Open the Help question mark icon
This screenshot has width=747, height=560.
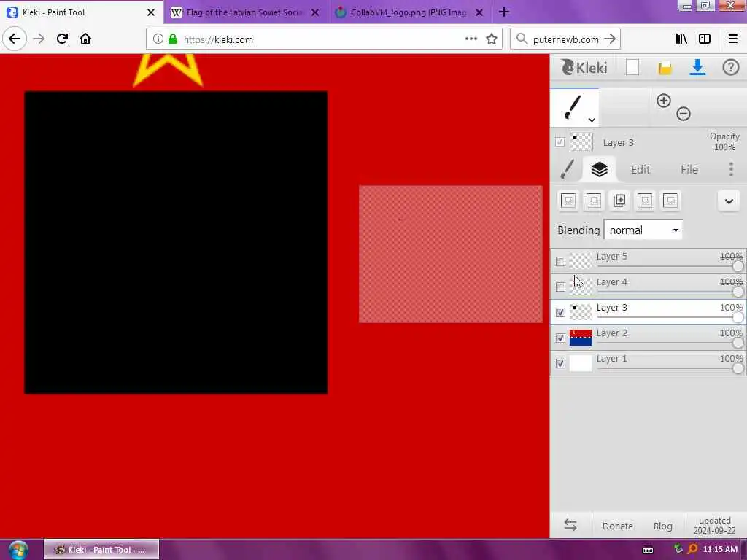(730, 67)
